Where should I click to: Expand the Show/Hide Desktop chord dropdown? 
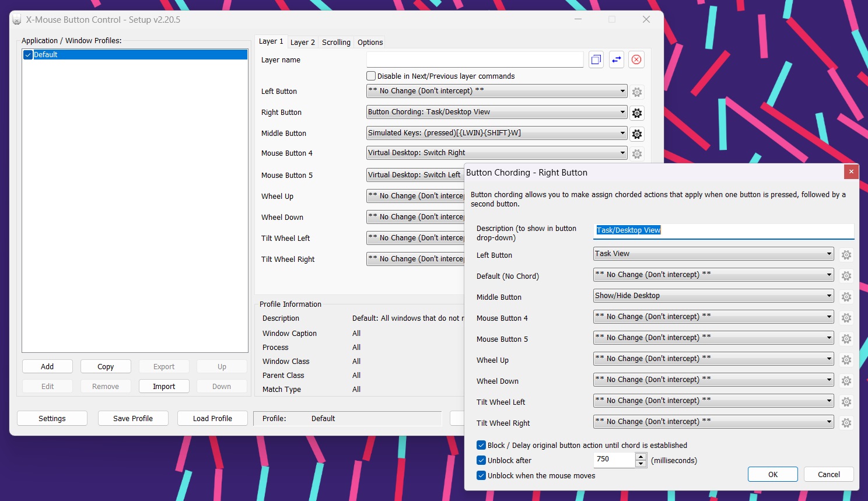[x=713, y=296]
